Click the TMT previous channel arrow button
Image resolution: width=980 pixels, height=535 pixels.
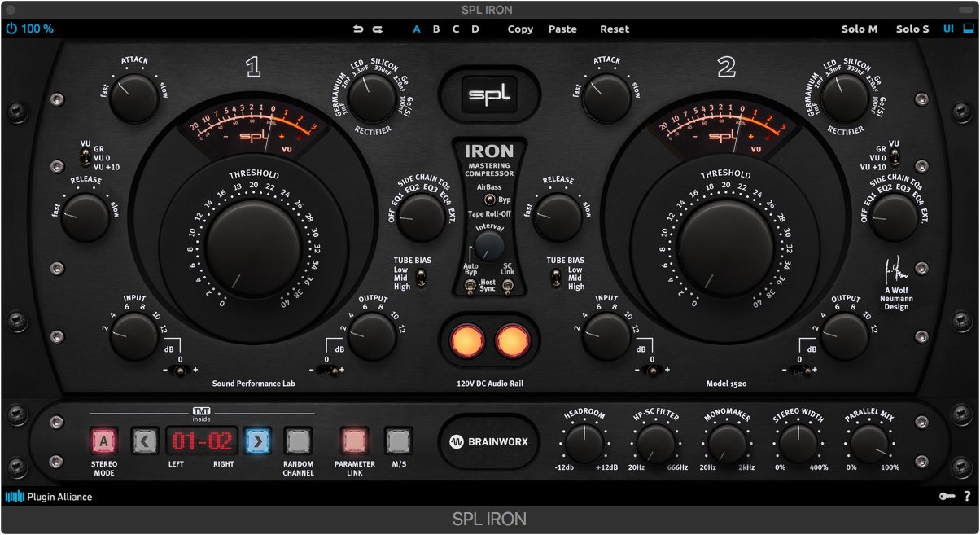coord(144,441)
